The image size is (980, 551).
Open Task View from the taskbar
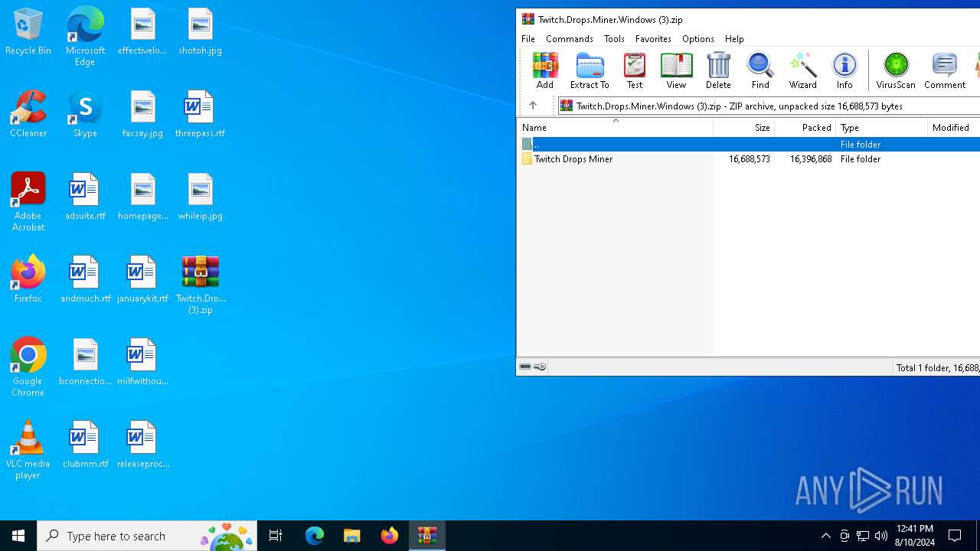click(276, 536)
